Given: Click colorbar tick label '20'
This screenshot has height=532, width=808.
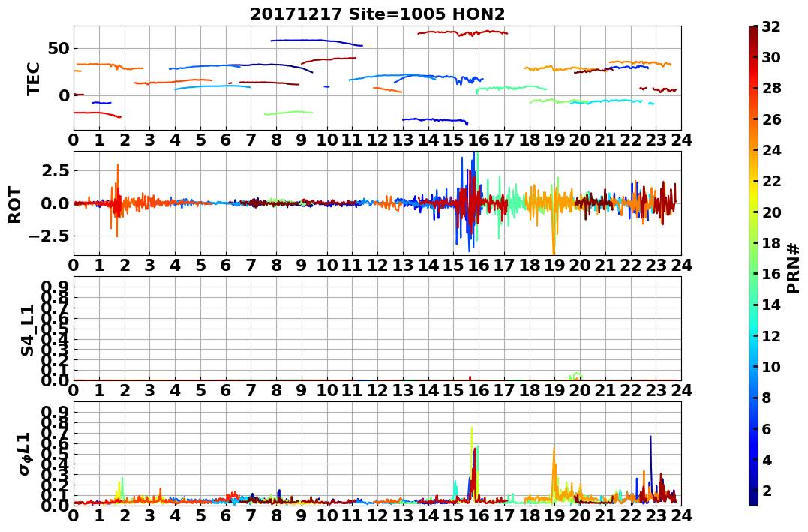Looking at the screenshot, I should click(771, 212).
